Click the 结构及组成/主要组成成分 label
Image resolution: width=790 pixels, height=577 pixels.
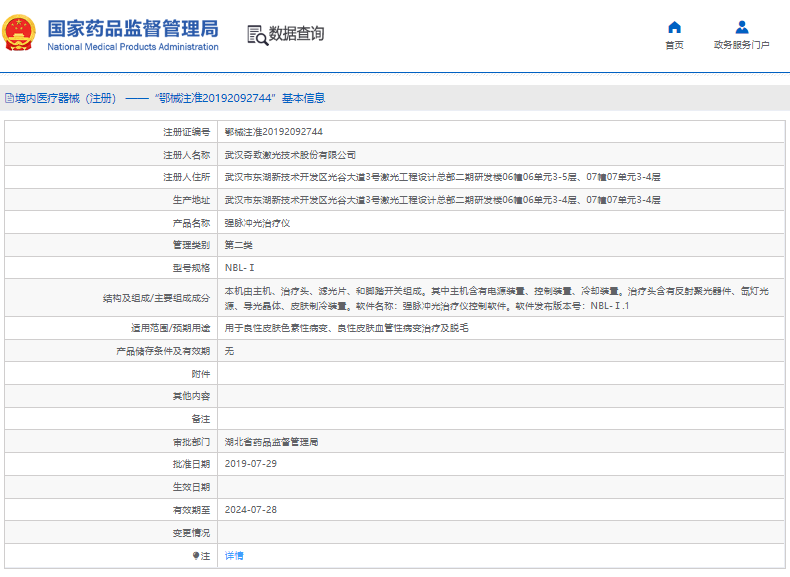[x=156, y=298]
